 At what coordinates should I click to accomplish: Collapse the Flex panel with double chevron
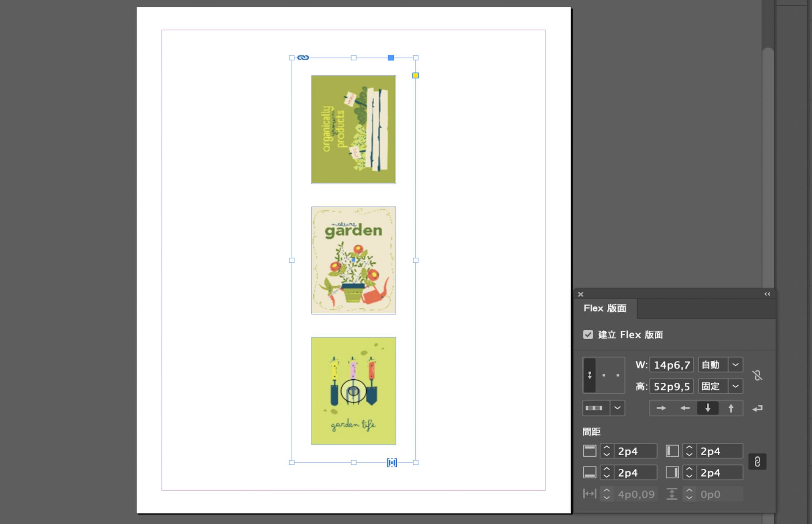pyautogui.click(x=767, y=294)
